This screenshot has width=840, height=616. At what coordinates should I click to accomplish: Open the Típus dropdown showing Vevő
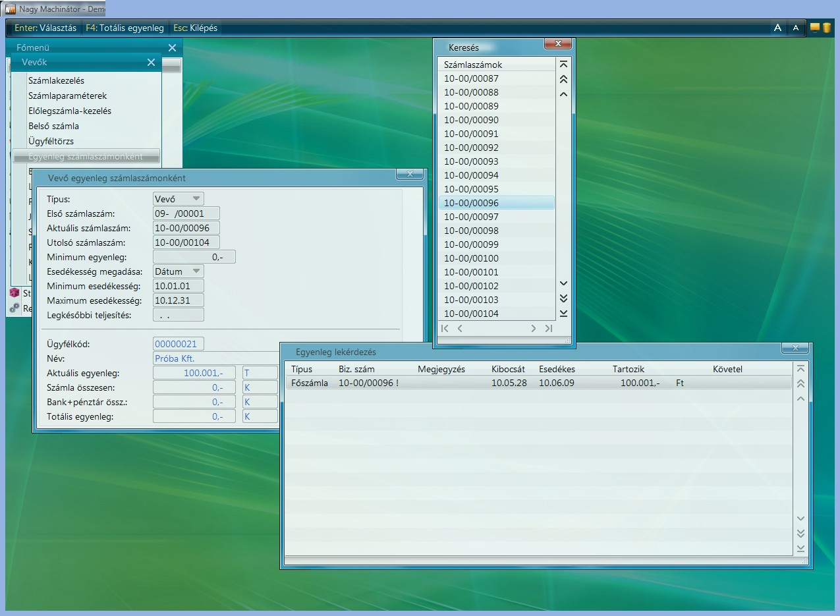pyautogui.click(x=179, y=198)
